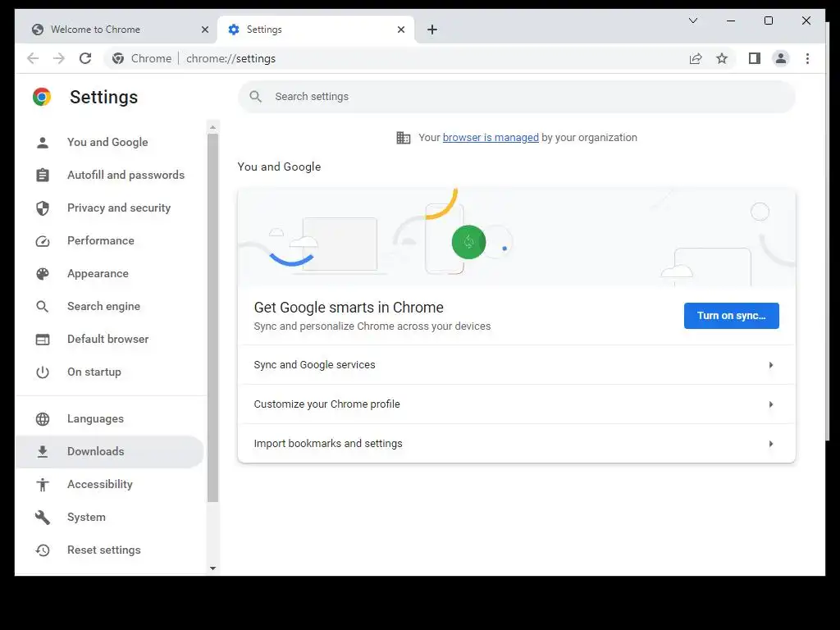Open the share this page icon
The height and width of the screenshot is (630, 840).
(x=696, y=58)
